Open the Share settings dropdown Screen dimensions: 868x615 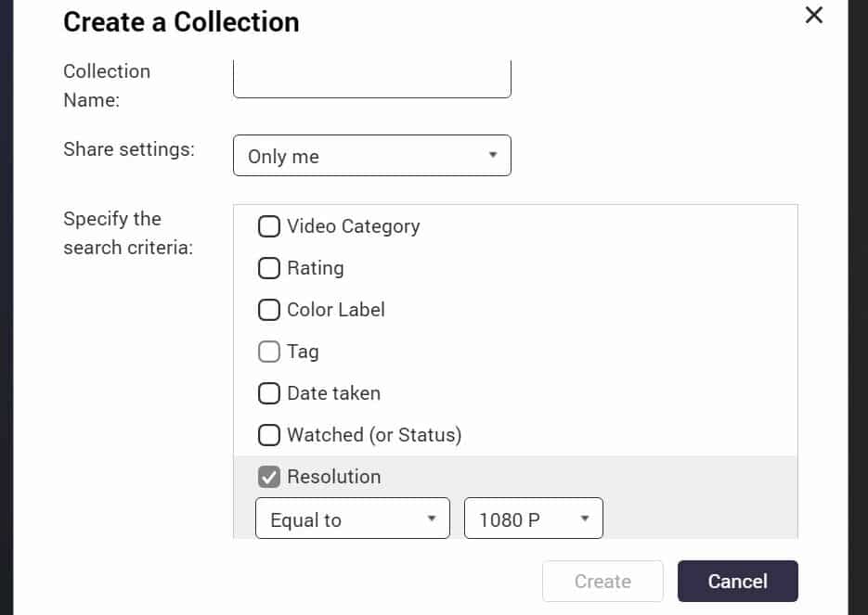(x=372, y=156)
